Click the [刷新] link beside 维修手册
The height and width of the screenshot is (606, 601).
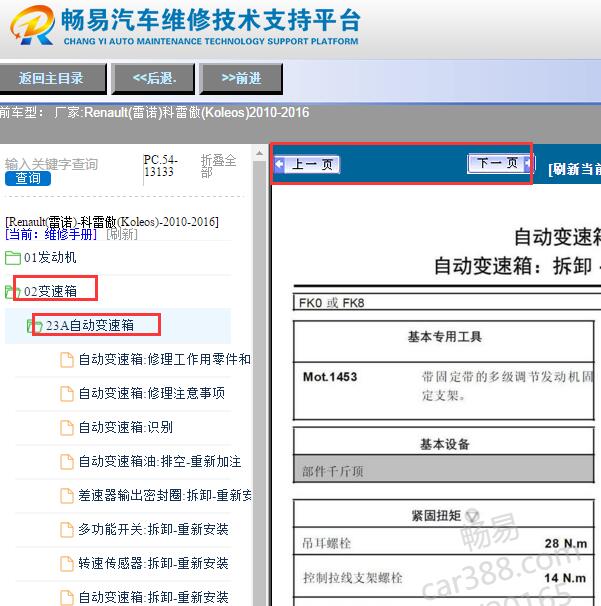122,234
